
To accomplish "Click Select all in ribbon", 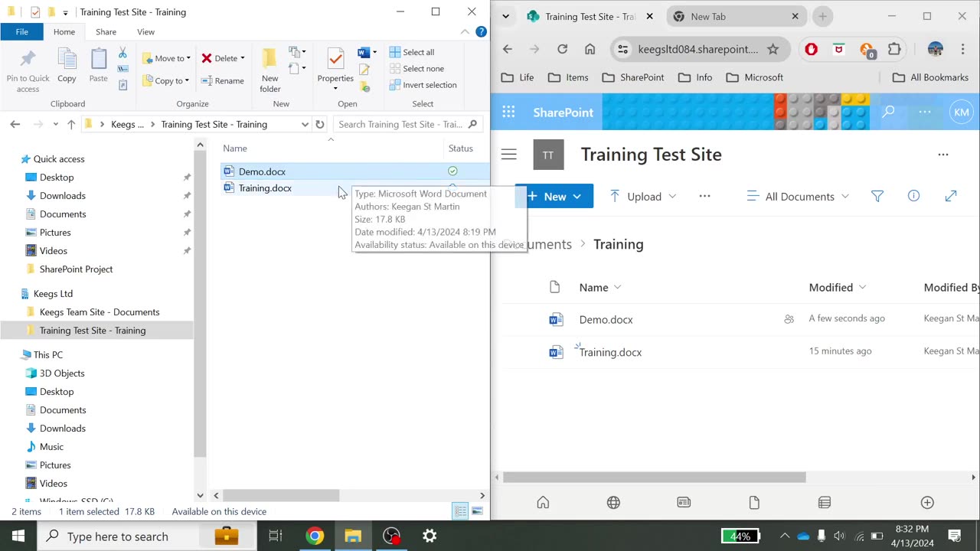I will pyautogui.click(x=412, y=52).
